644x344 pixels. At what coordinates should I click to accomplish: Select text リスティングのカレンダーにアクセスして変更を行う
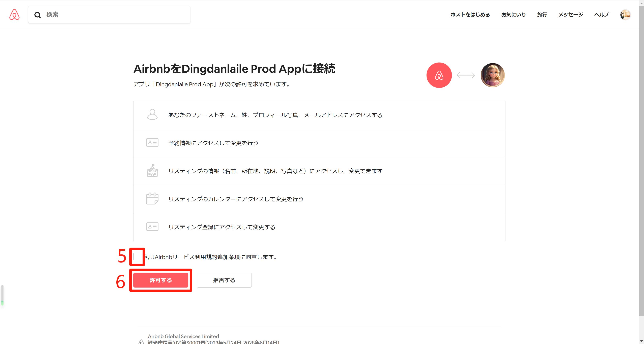click(236, 199)
